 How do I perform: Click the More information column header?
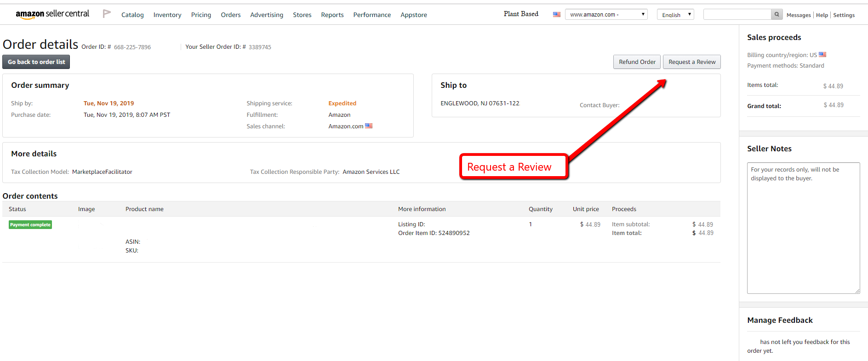pyautogui.click(x=422, y=209)
